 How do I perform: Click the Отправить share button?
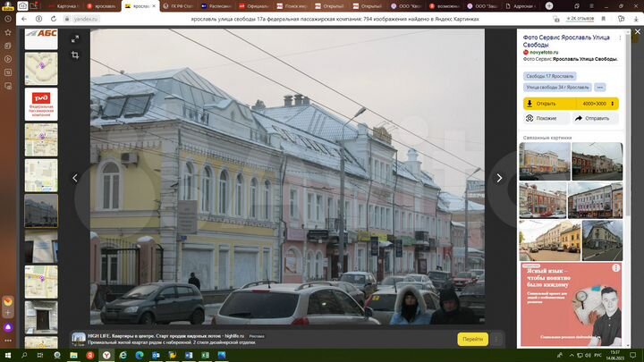[595, 118]
